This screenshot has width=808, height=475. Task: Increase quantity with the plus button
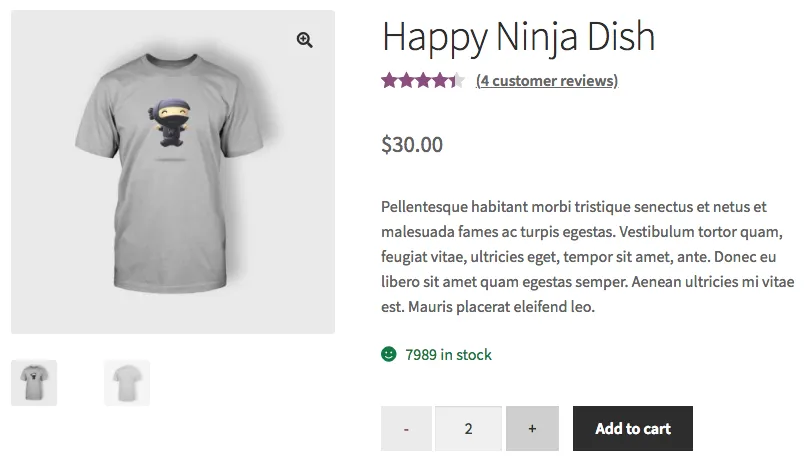(532, 429)
